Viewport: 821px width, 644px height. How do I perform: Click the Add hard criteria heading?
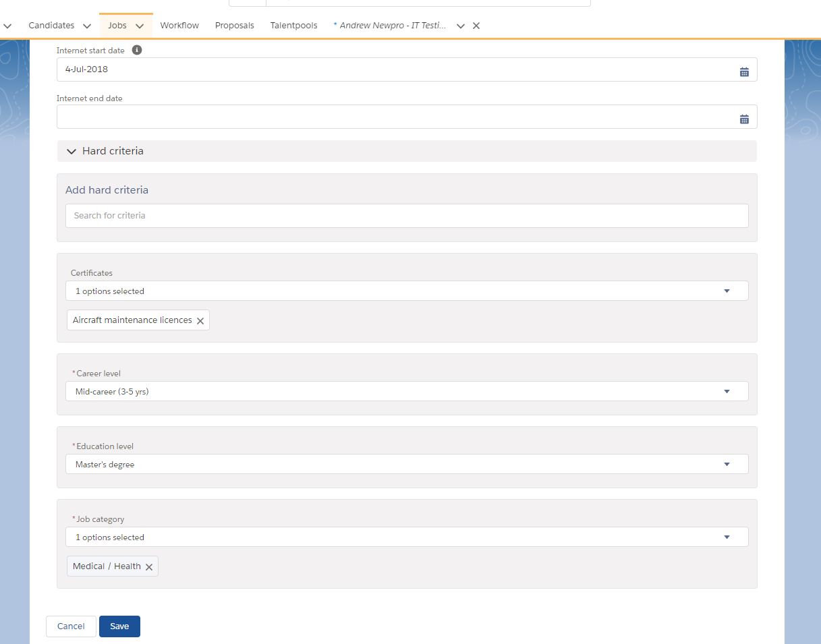pos(107,190)
